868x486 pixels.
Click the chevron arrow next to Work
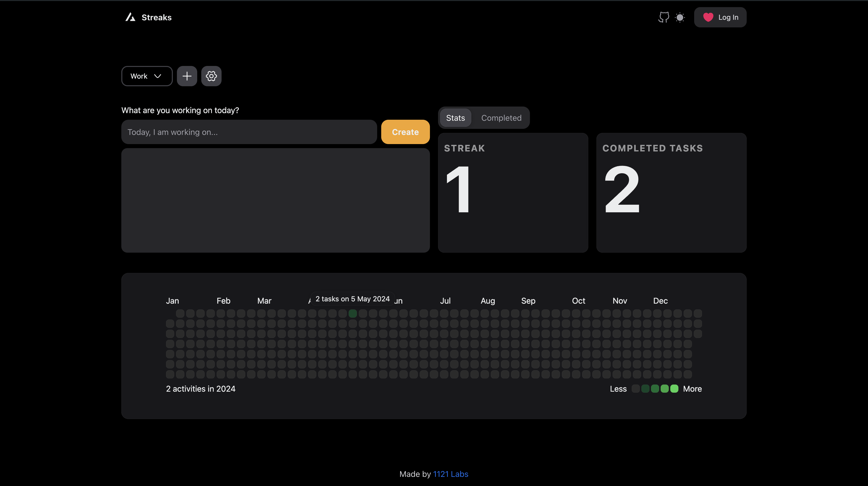coord(157,76)
